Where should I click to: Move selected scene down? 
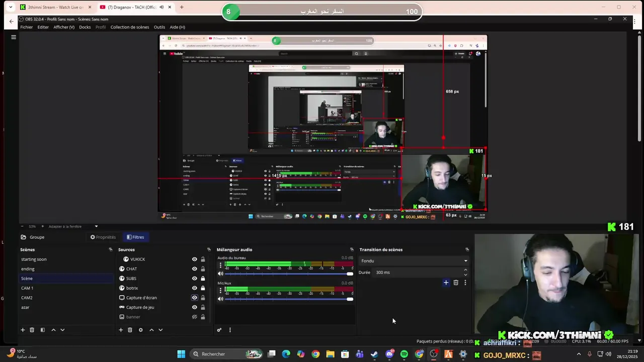click(x=62, y=330)
